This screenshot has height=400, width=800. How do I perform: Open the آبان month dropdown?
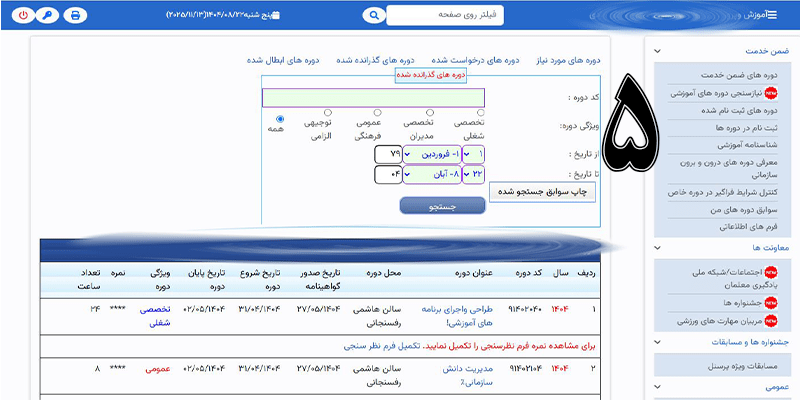432,174
